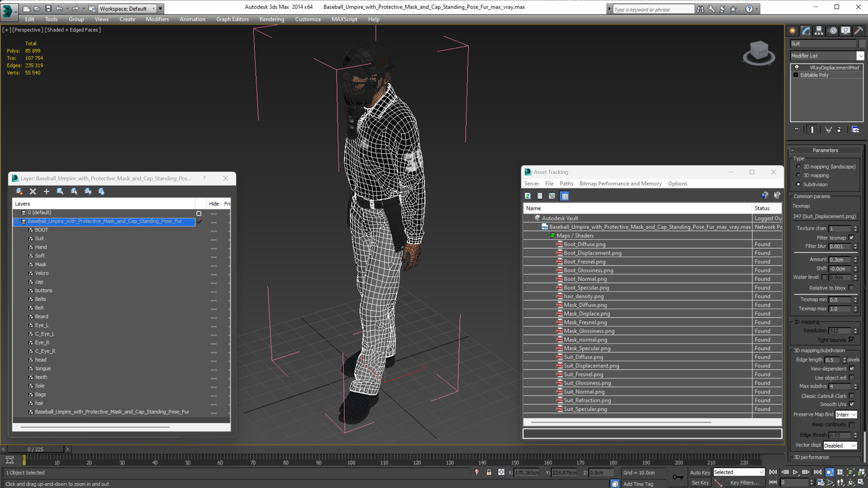Click the Key Filters... button

click(744, 482)
